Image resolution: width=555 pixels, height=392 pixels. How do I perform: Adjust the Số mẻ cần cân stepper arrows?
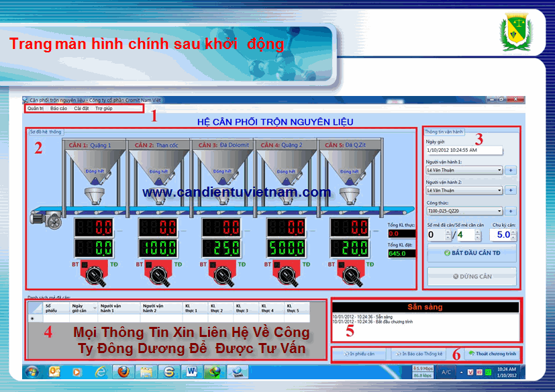478,235
